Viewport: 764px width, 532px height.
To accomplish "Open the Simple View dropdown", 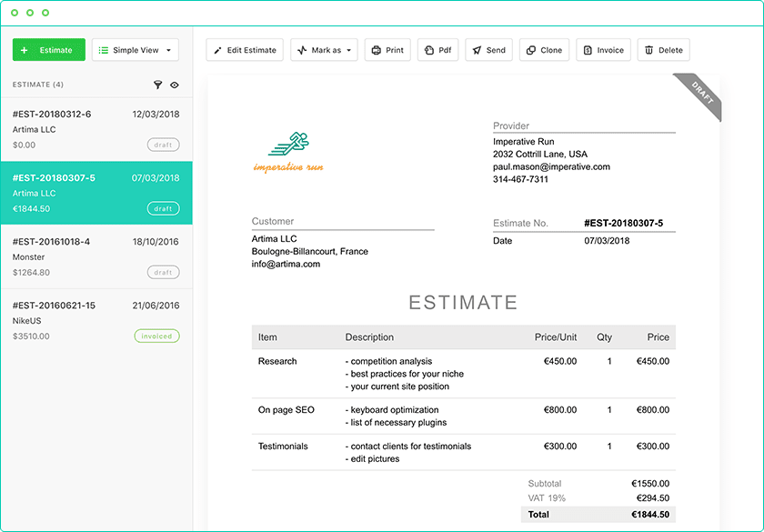I will point(135,50).
